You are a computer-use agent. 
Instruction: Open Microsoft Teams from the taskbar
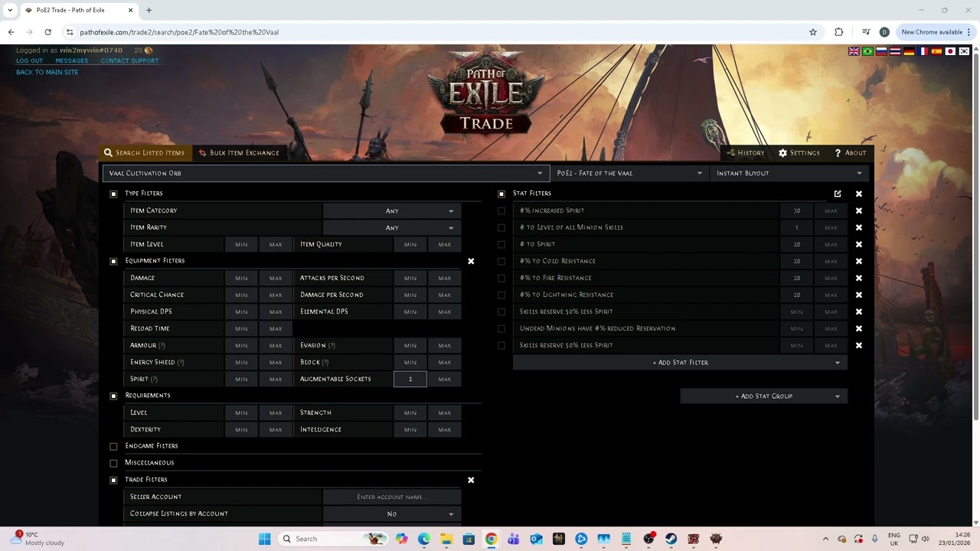click(514, 539)
